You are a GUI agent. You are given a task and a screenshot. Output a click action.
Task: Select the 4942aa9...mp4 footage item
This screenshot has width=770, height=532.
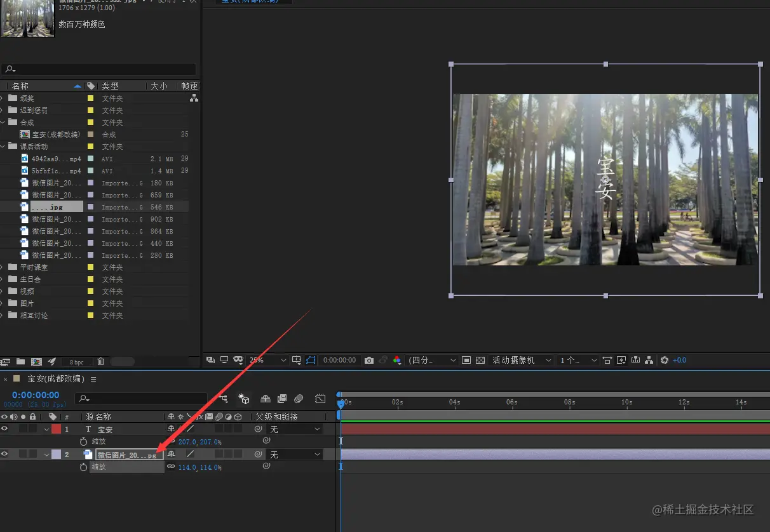57,159
